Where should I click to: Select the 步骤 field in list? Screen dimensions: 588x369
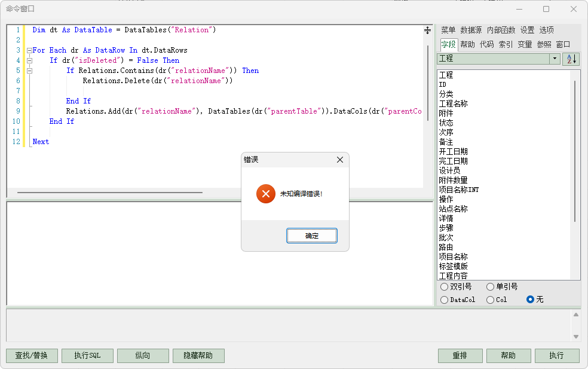click(446, 228)
